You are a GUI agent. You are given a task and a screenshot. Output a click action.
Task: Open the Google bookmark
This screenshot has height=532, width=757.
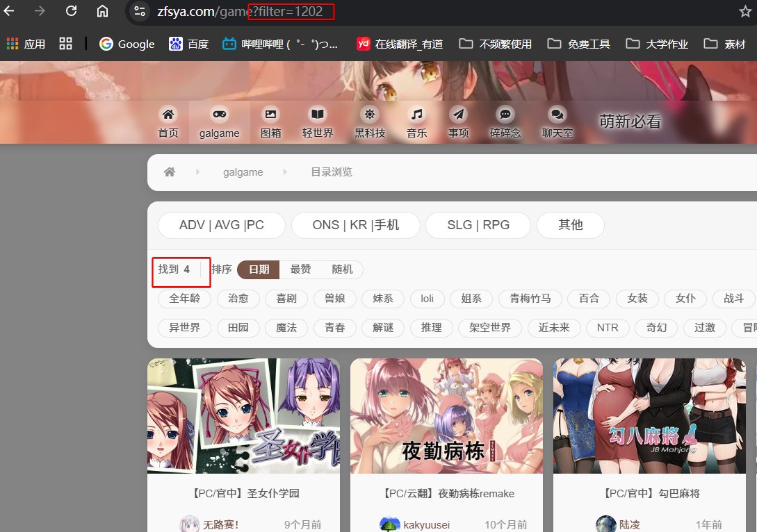click(127, 44)
